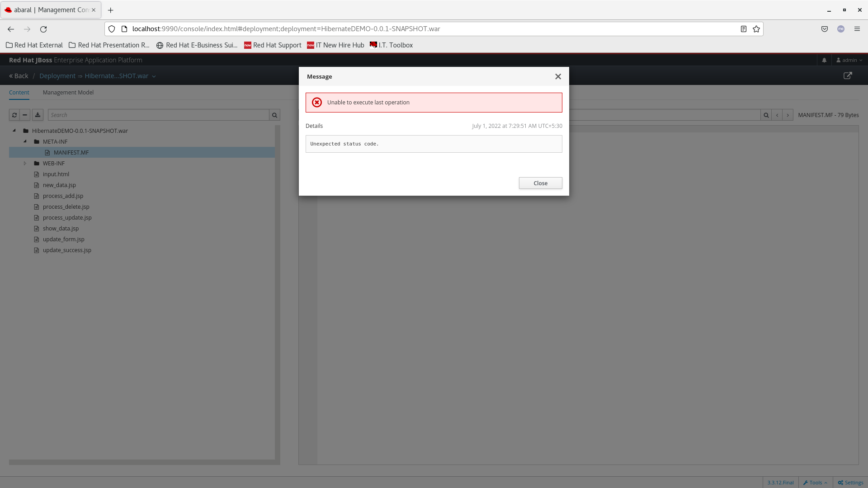Click the Back breadcrumb link

(18, 75)
